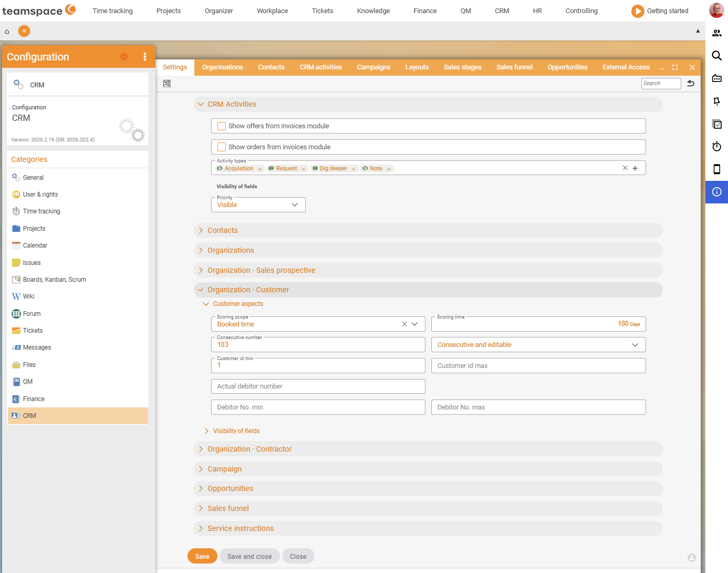Expand Organization - Sales prospective section
This screenshot has width=728, height=573.
point(428,270)
